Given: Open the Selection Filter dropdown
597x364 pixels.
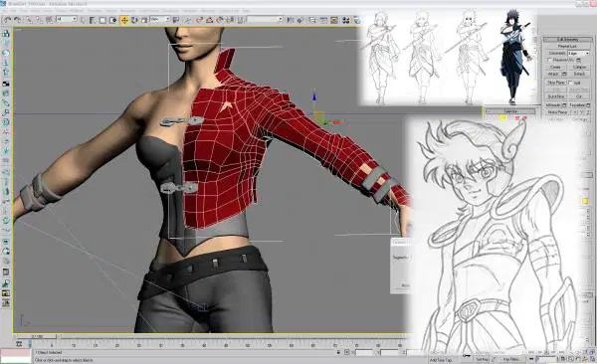Looking at the screenshot, I should point(67,20).
